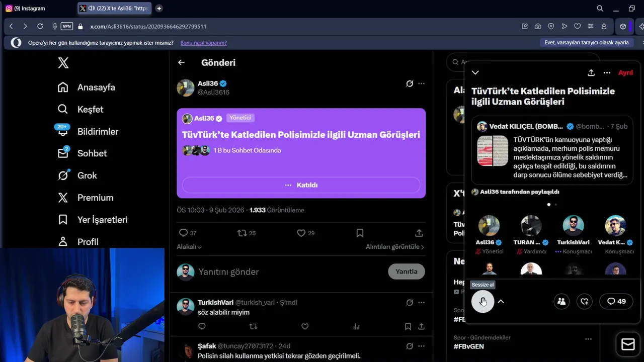
Task: Click Grok icon on TurkishVari reply
Action: [410, 303]
